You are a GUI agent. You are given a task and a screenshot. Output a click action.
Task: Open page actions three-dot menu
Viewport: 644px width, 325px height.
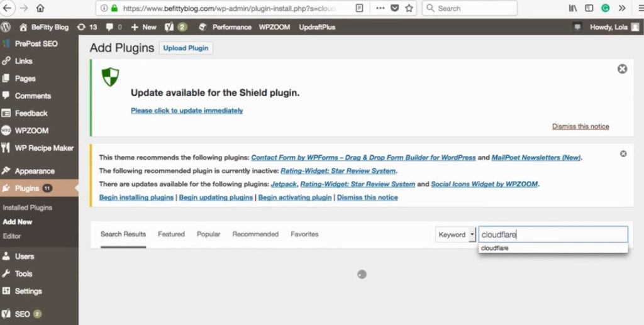[x=380, y=8]
